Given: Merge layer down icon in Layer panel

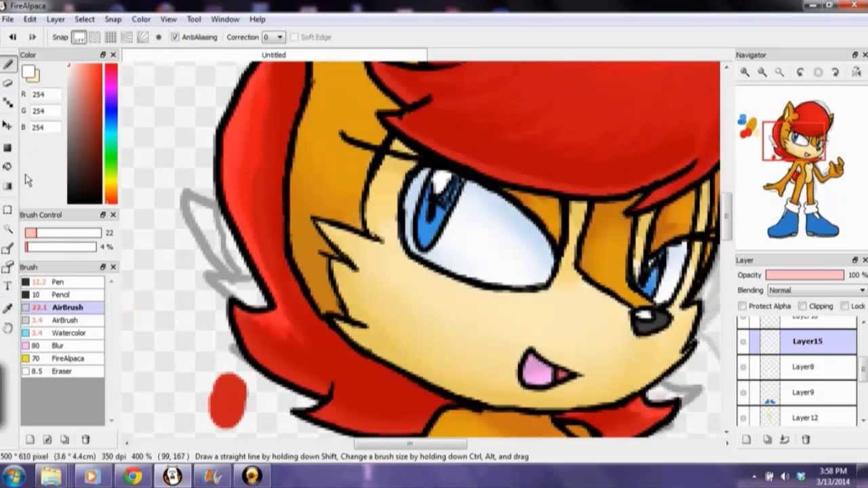Looking at the screenshot, I should 785,439.
